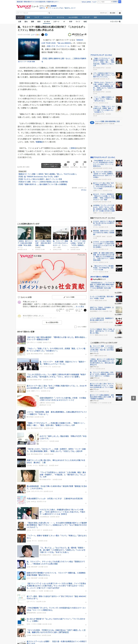The image size is (138, 644).
Task: Click the 記事に関する報告 report icon link
Action: (x=24, y=167)
